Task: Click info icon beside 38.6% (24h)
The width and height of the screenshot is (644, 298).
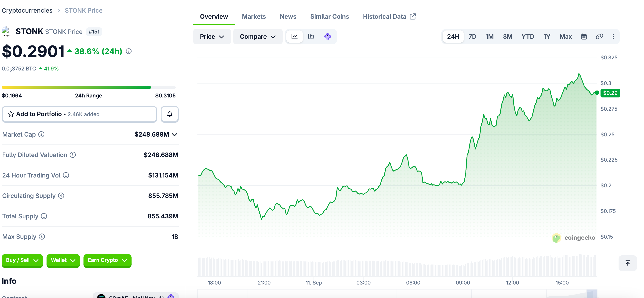Action: (x=129, y=51)
